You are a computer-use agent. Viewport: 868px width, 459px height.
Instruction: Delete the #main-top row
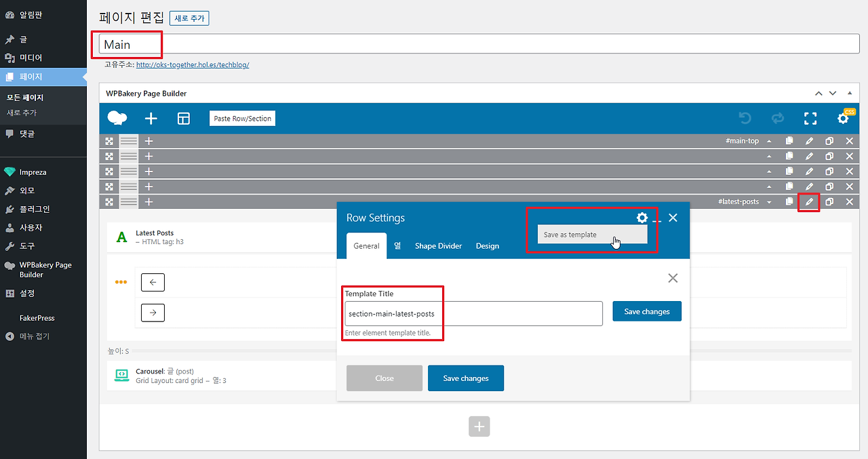850,141
